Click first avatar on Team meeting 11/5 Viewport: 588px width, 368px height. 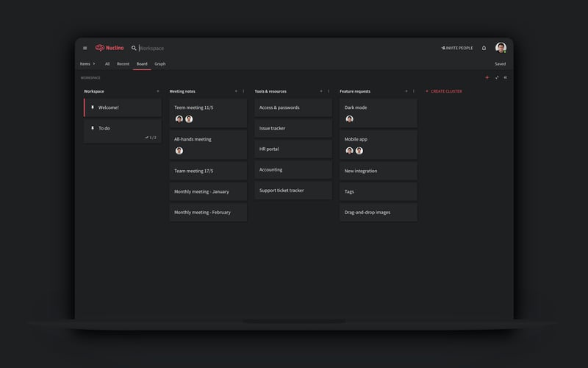179,119
